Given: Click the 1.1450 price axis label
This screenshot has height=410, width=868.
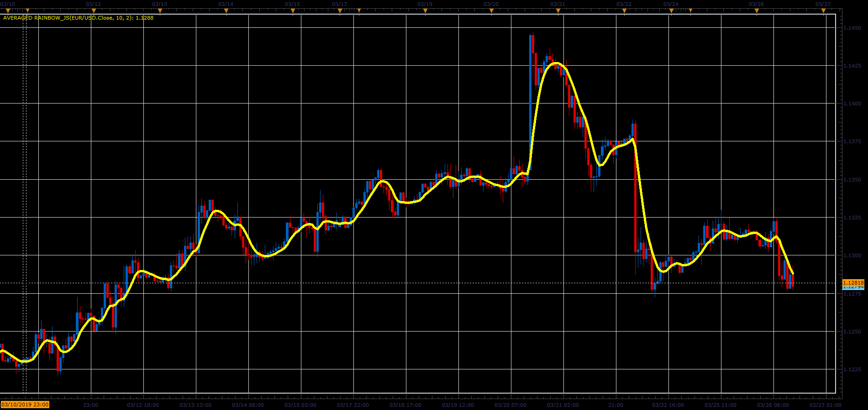Looking at the screenshot, I should [x=852, y=28].
